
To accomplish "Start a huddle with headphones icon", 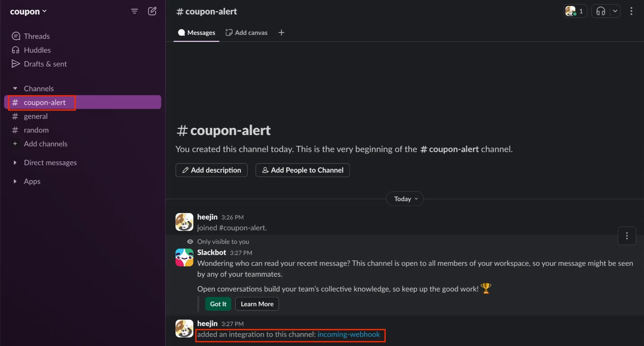I will [x=601, y=11].
